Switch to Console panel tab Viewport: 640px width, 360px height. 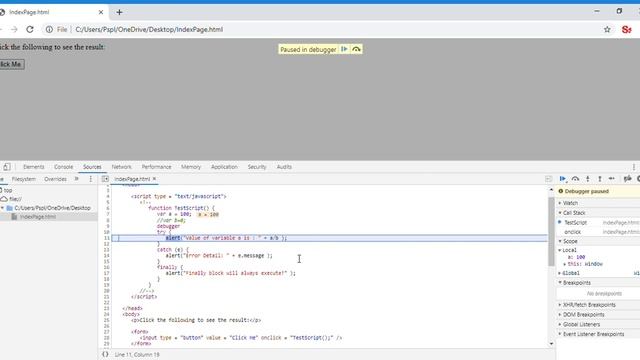(x=63, y=167)
